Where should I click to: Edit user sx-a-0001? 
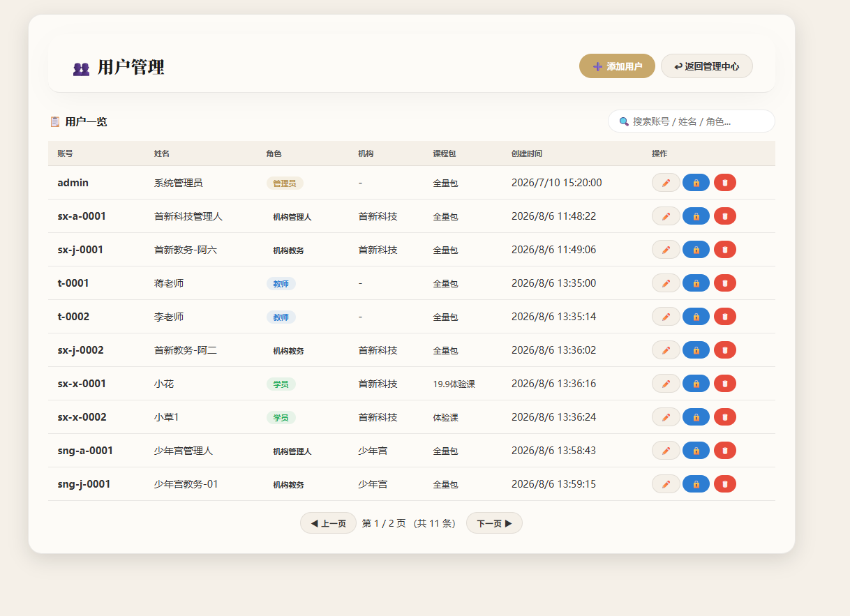pyautogui.click(x=666, y=216)
